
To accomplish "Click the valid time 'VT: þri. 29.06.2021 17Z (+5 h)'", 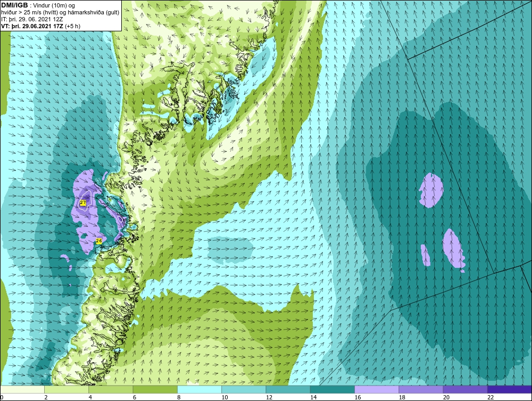I will click(41, 26).
